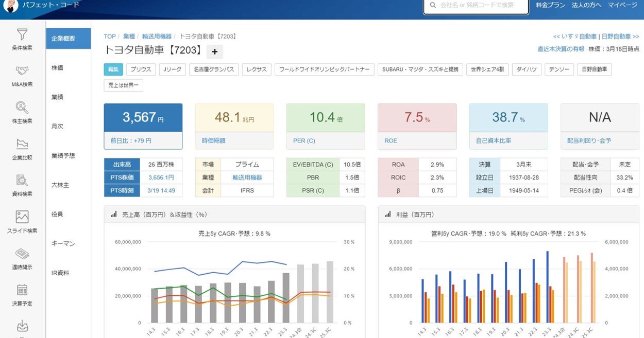The image size is (644, 338).
Task: Open the 適時開示 icon
Action: (x=22, y=253)
